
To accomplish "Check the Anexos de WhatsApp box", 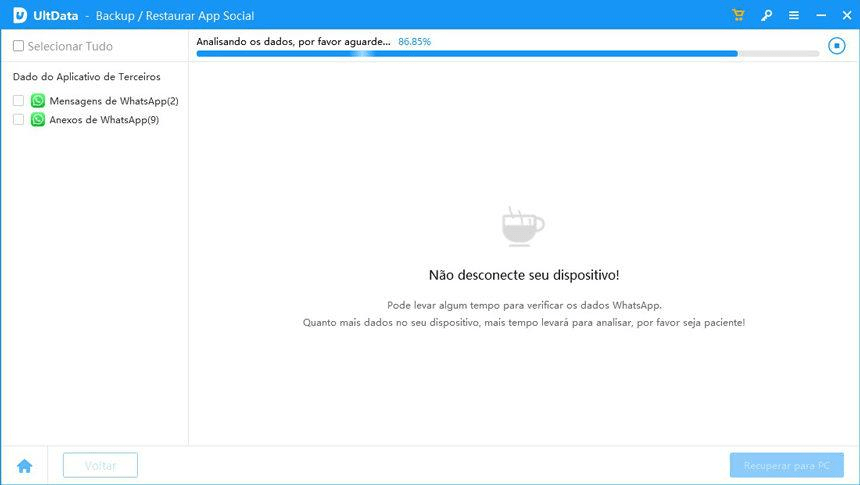I will click(x=18, y=119).
